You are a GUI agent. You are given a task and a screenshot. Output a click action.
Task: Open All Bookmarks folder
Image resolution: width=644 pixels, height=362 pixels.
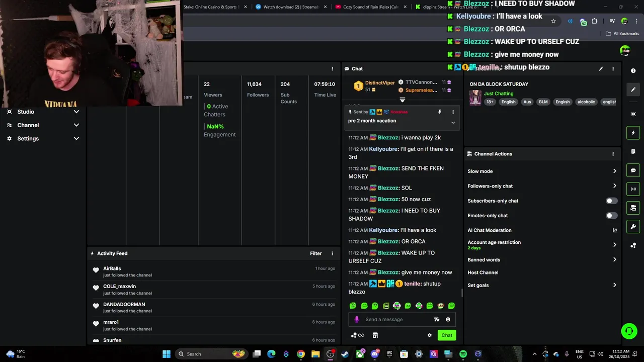click(x=622, y=34)
